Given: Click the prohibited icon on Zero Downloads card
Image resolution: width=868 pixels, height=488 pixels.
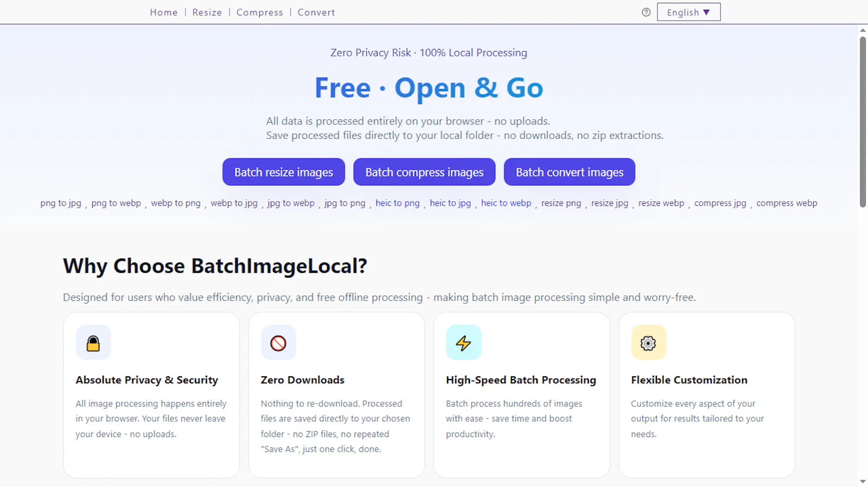Looking at the screenshot, I should pos(278,343).
